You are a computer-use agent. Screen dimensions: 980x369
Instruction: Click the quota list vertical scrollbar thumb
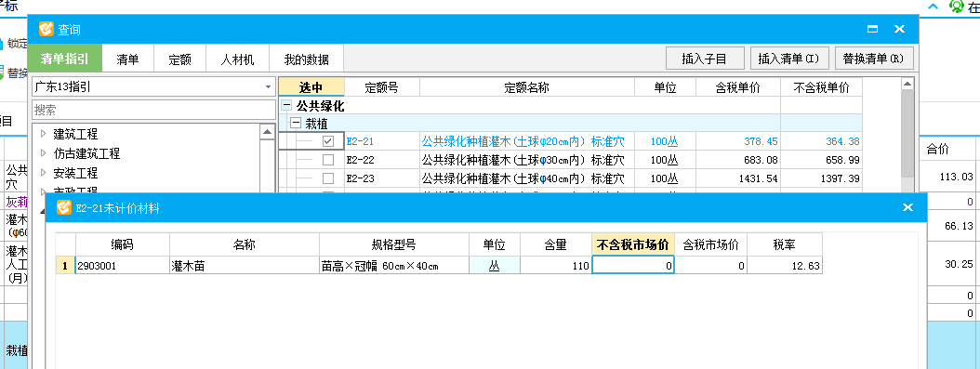[x=907, y=133]
